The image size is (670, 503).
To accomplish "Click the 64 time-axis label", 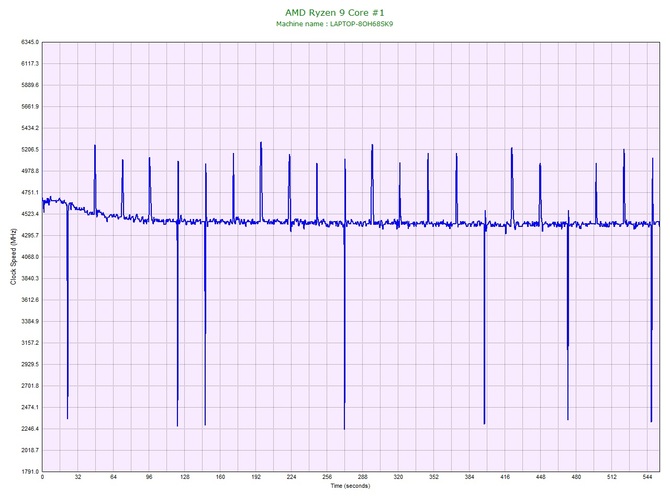I will click(x=113, y=477).
